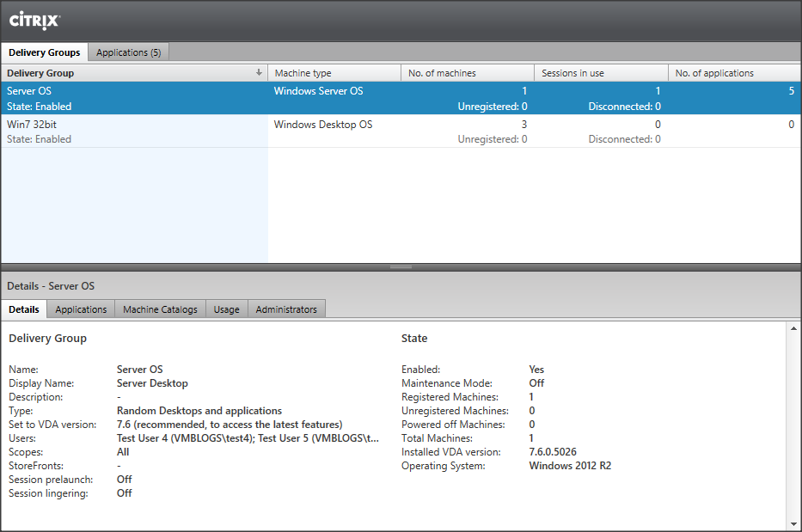This screenshot has width=802, height=532.
Task: Open the Applications tab in details pane
Action: [x=81, y=309]
